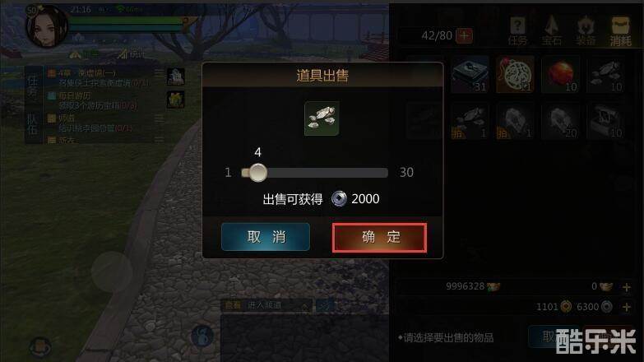The height and width of the screenshot is (362, 644).
Task: Open the character portrait avatar
Action: coord(46,26)
